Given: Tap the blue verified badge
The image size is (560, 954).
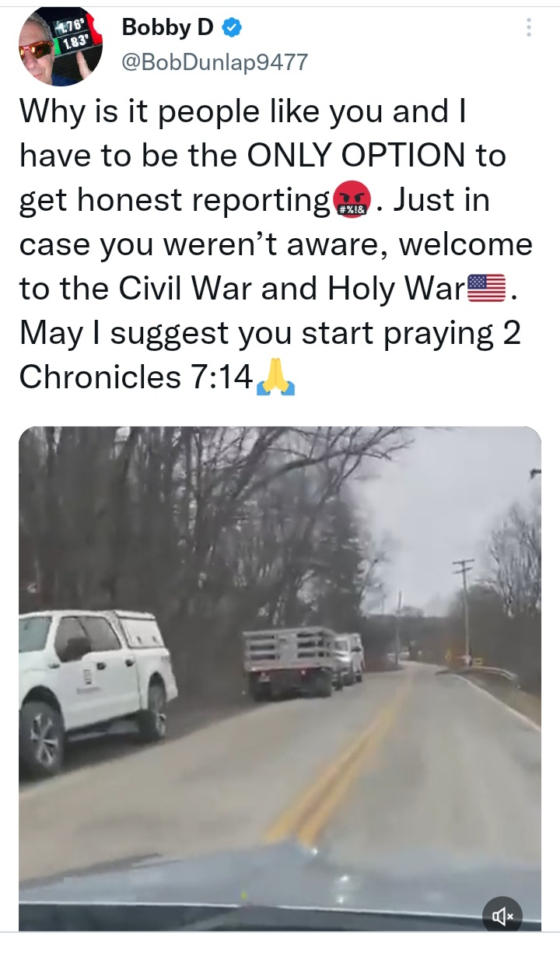Looking at the screenshot, I should (231, 28).
